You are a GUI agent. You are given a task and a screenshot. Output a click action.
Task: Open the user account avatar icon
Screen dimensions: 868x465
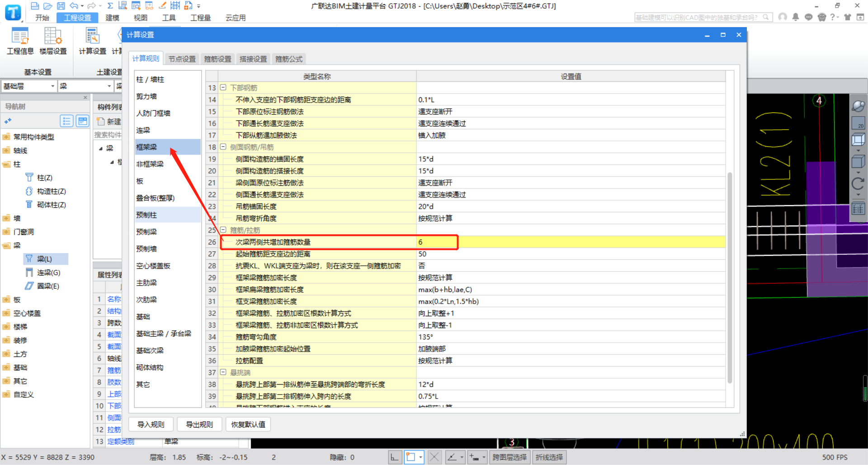click(783, 17)
